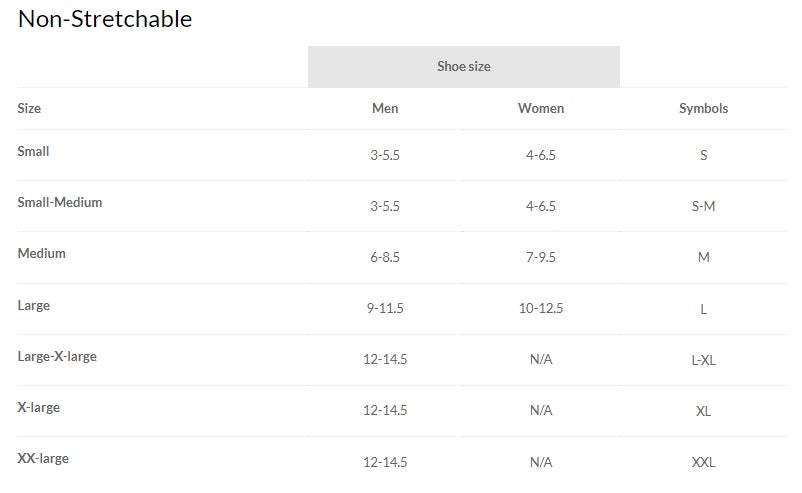Click the Symbols column header
This screenshot has height=493, width=802.
703,108
